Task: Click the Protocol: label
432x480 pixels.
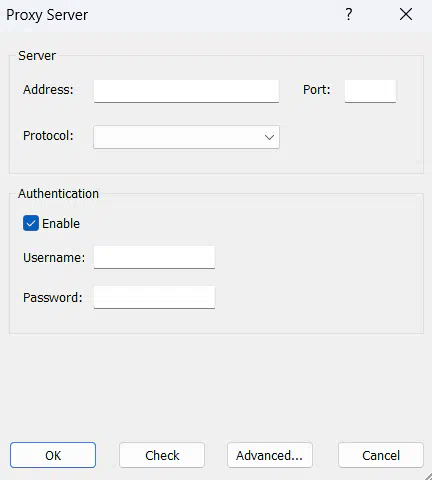Action: [x=48, y=136]
